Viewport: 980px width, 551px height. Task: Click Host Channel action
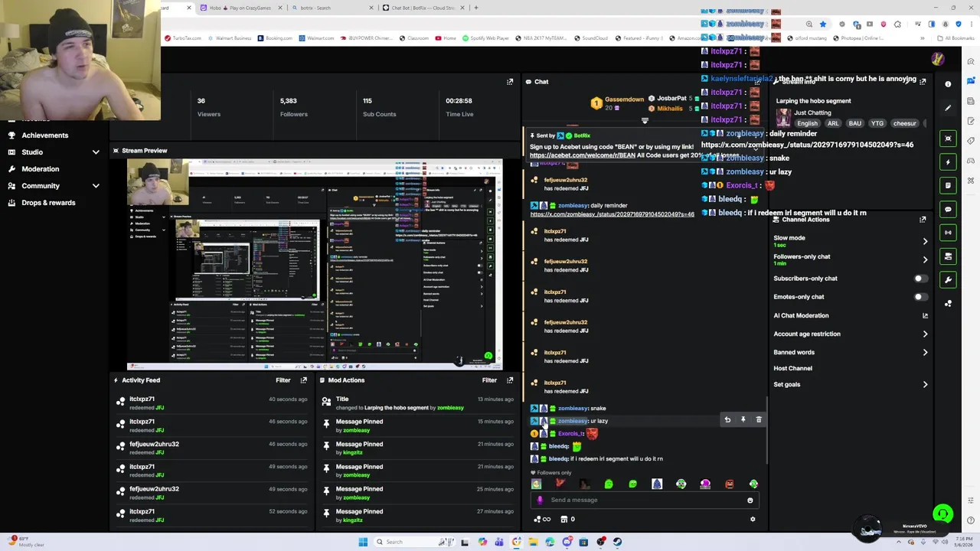(792, 368)
